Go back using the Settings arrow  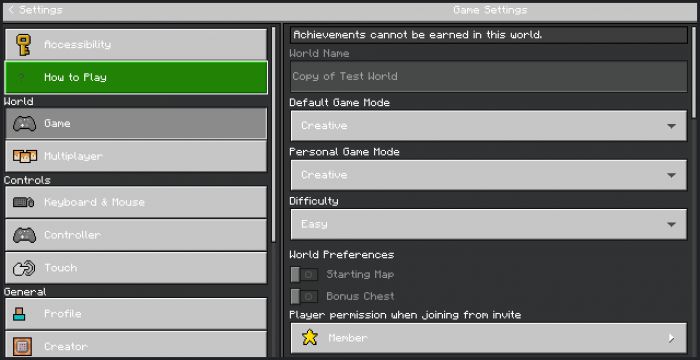(35, 10)
